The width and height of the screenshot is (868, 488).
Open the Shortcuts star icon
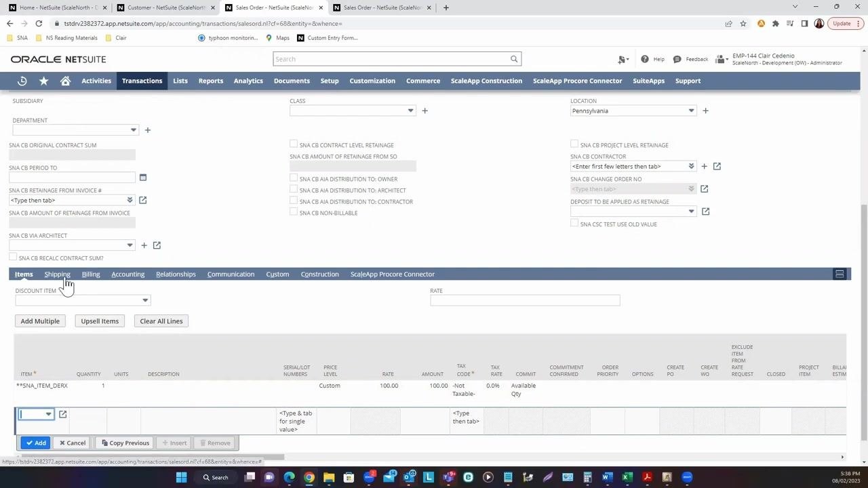pyautogui.click(x=43, y=81)
